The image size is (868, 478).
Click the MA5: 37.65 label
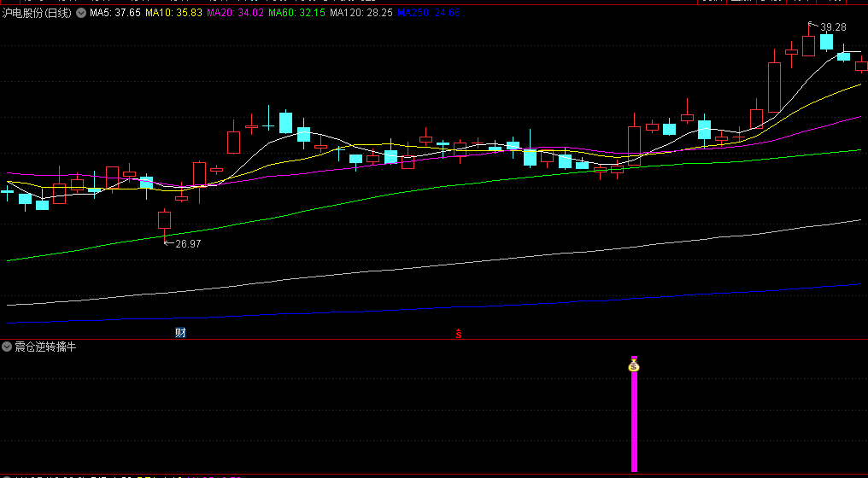click(115, 13)
